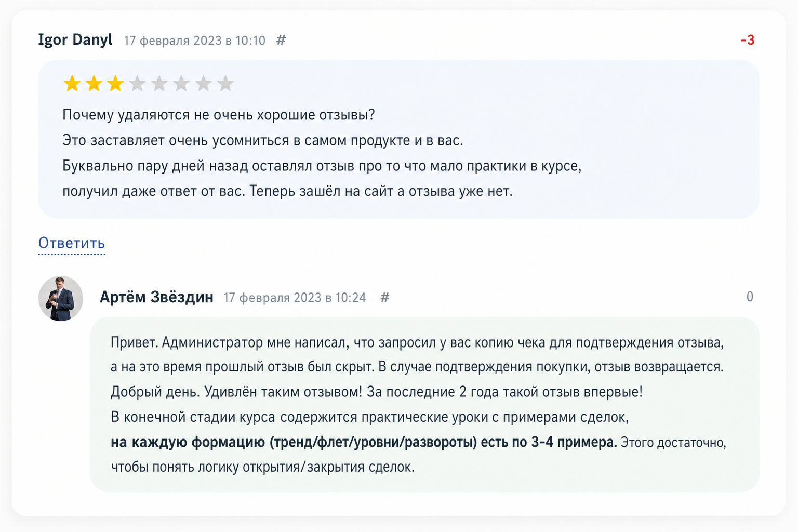
Task: Click the third gold rating star
Action: coord(115,84)
